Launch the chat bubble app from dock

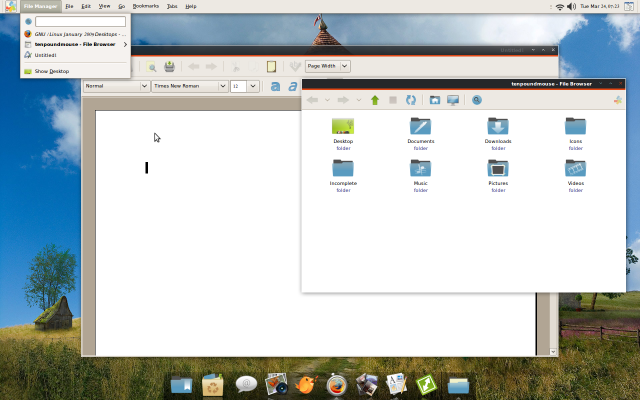coord(246,384)
